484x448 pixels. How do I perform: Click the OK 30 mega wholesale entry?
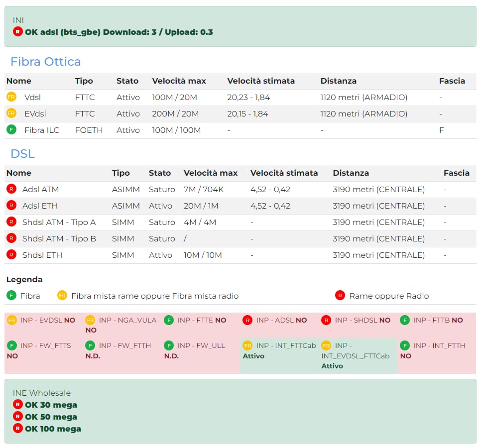[51, 405]
